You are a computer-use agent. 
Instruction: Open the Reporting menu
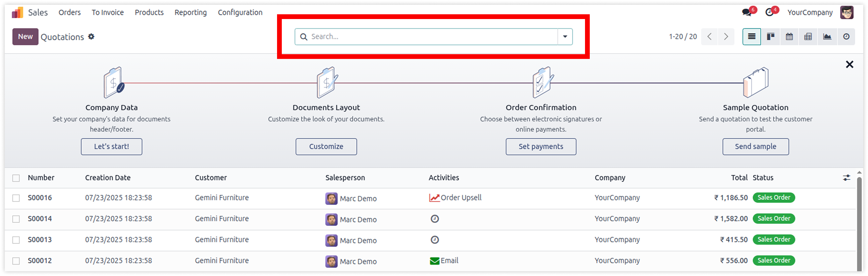(190, 12)
